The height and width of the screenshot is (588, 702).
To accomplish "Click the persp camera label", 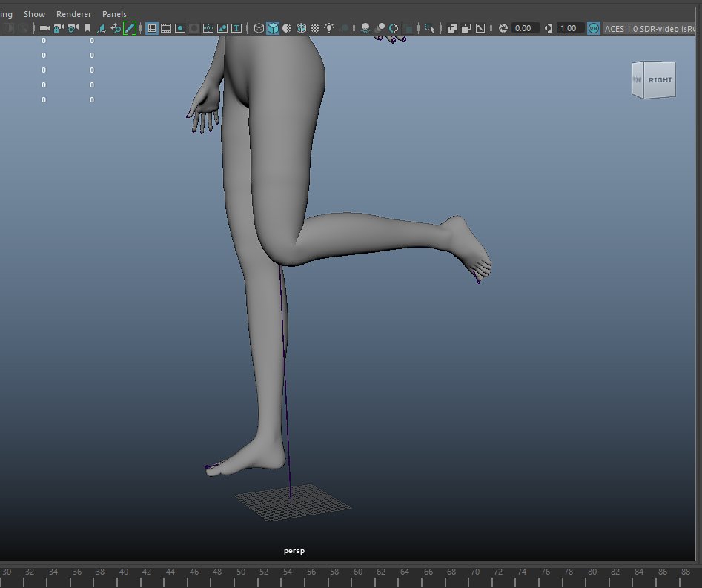I will (x=294, y=550).
